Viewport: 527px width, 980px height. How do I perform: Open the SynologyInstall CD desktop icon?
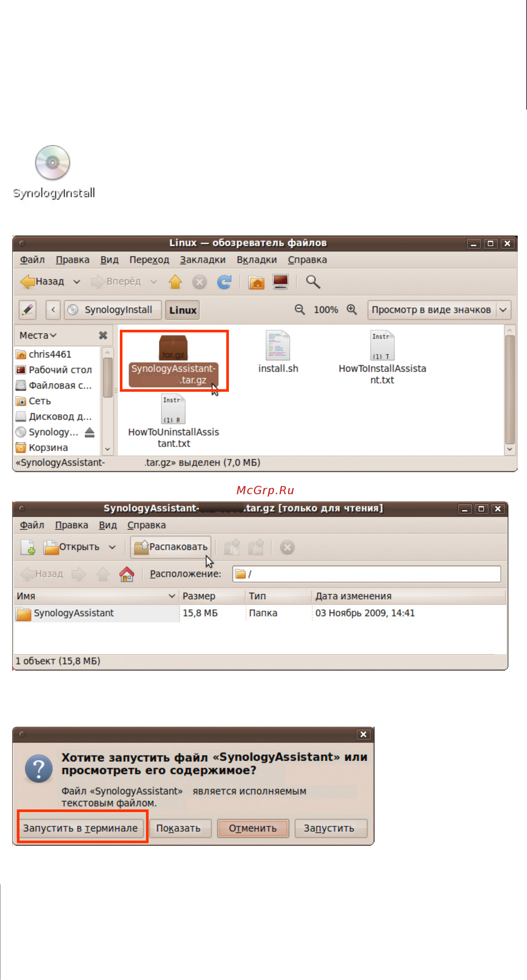coord(53,171)
